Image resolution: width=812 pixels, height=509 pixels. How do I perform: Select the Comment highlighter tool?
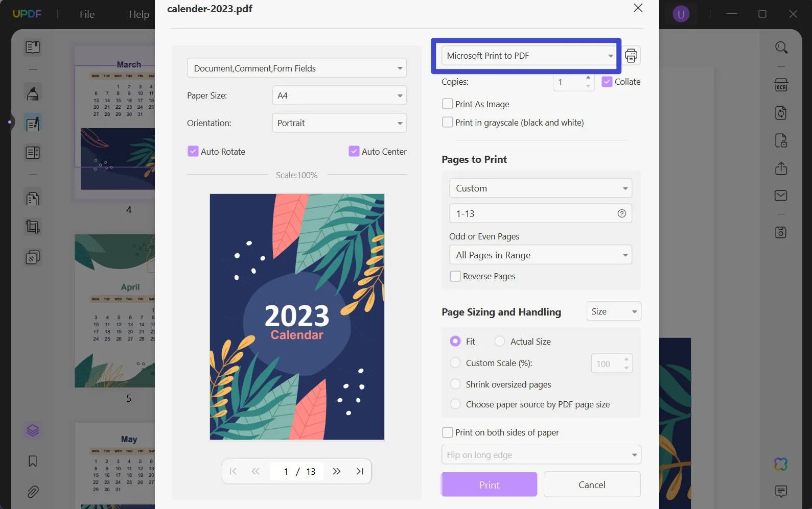click(x=33, y=92)
